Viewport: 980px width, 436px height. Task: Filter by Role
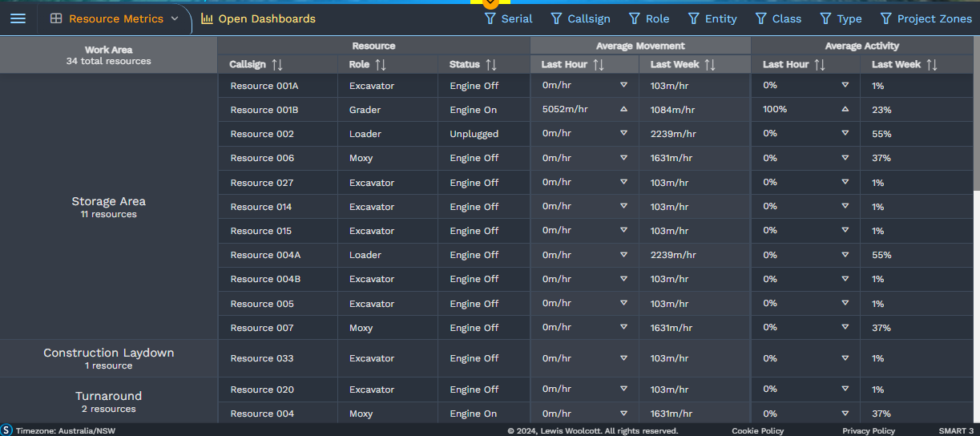click(648, 18)
